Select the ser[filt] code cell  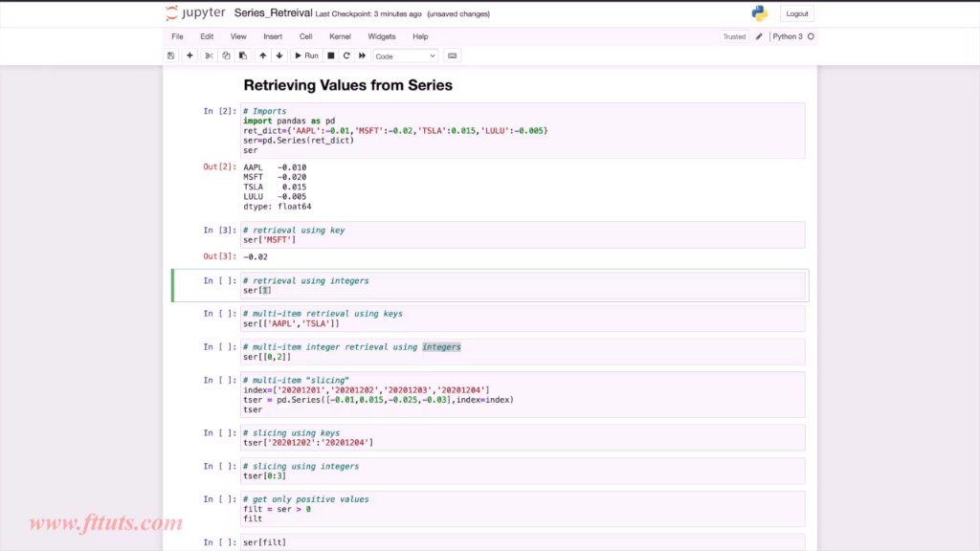(523, 542)
